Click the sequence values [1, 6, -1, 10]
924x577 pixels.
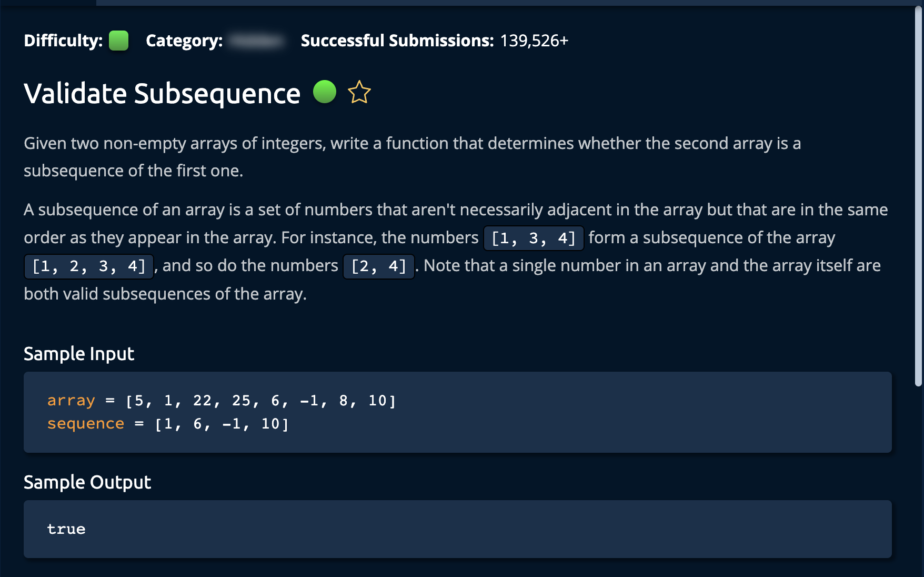pos(222,424)
